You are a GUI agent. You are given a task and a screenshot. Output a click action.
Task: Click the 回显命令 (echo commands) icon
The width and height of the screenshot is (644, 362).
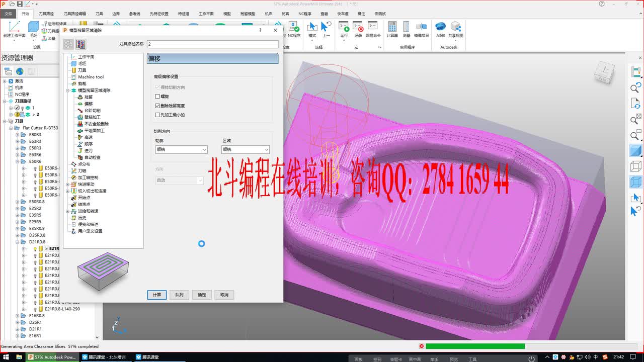pos(373,29)
